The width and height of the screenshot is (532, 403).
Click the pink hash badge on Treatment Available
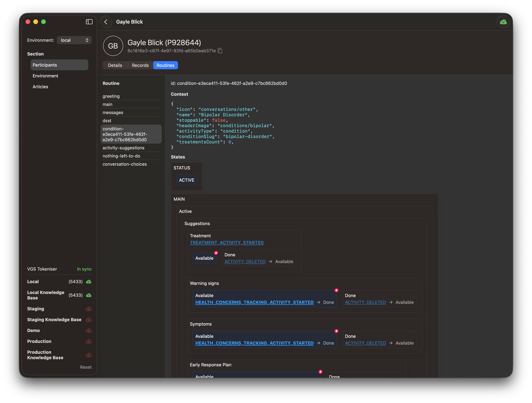(216, 253)
